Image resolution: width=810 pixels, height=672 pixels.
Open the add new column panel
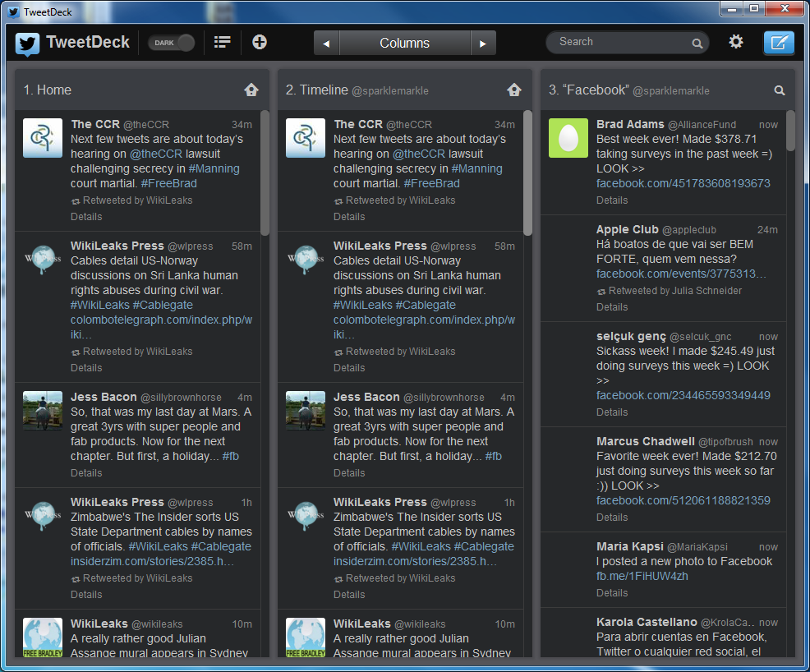click(x=259, y=41)
